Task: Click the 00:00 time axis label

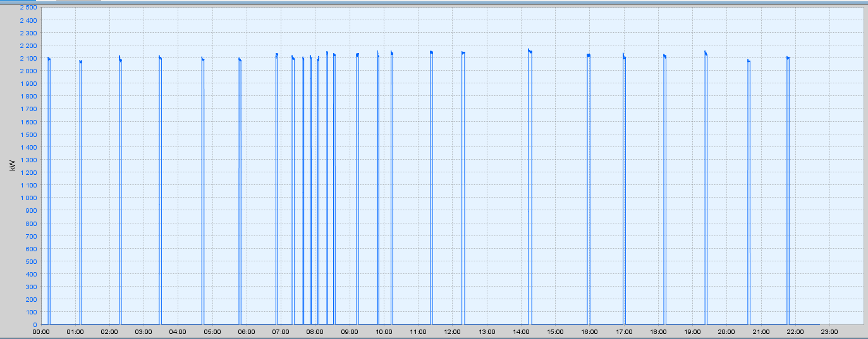Action: pyautogui.click(x=41, y=331)
